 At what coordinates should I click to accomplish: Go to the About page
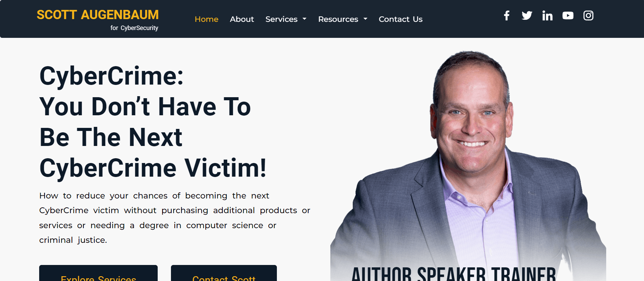pos(242,19)
